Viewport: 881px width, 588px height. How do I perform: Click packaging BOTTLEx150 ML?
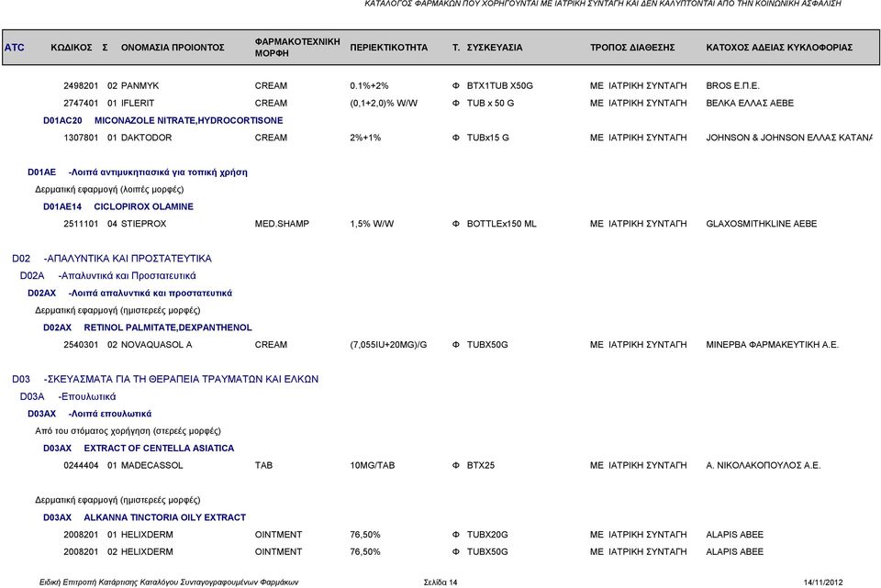tap(502, 224)
